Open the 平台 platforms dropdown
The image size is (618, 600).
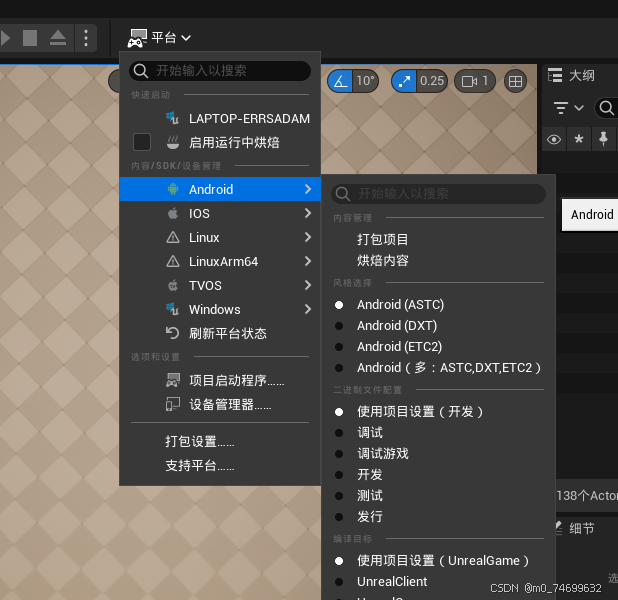[159, 38]
